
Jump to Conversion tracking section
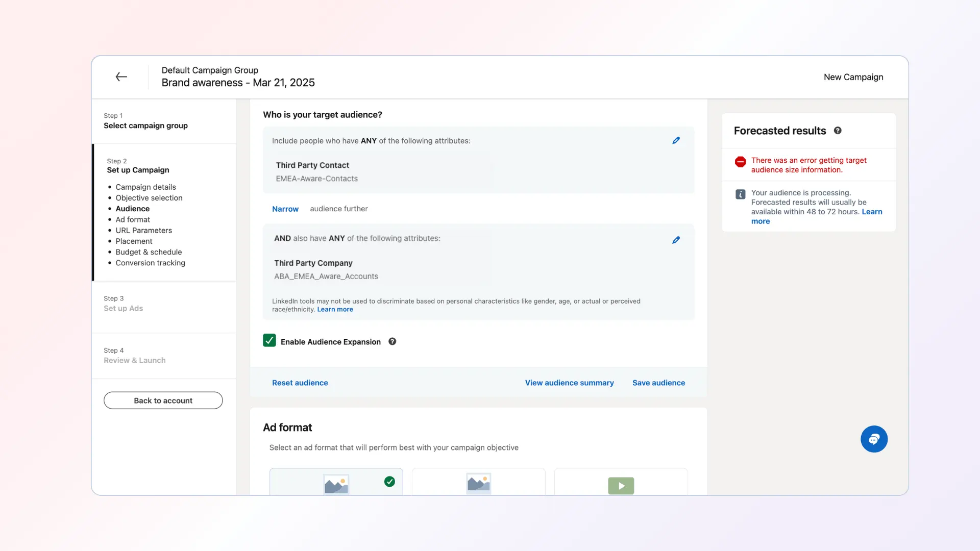point(150,263)
